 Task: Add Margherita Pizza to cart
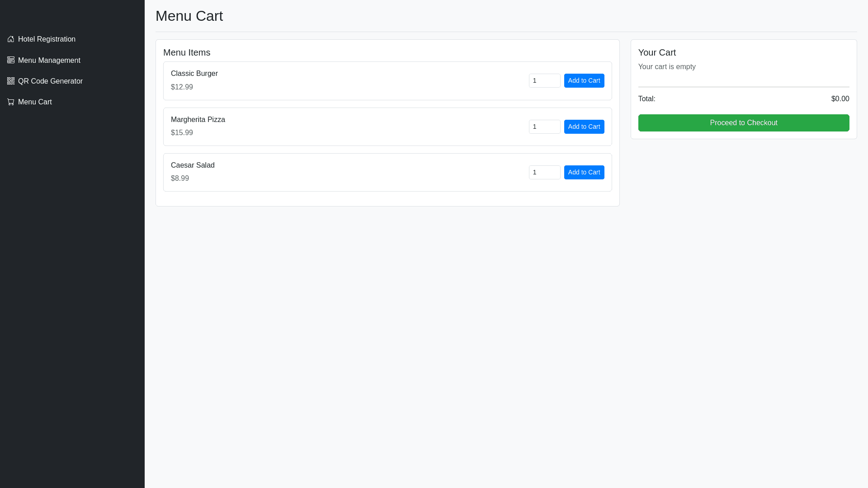coord(584,127)
